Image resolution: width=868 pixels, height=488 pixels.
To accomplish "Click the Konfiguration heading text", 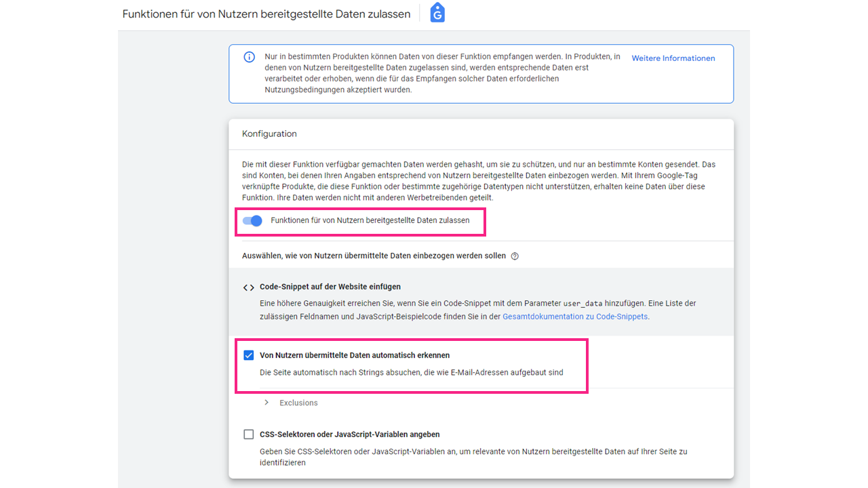I will point(269,134).
